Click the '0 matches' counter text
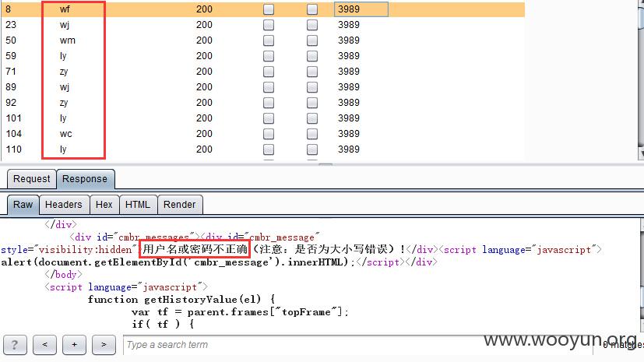 [x=623, y=345]
